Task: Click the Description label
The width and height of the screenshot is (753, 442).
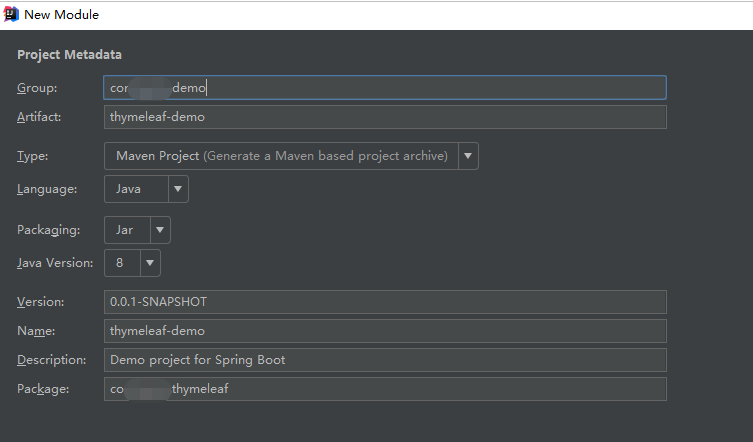Action: click(52, 360)
